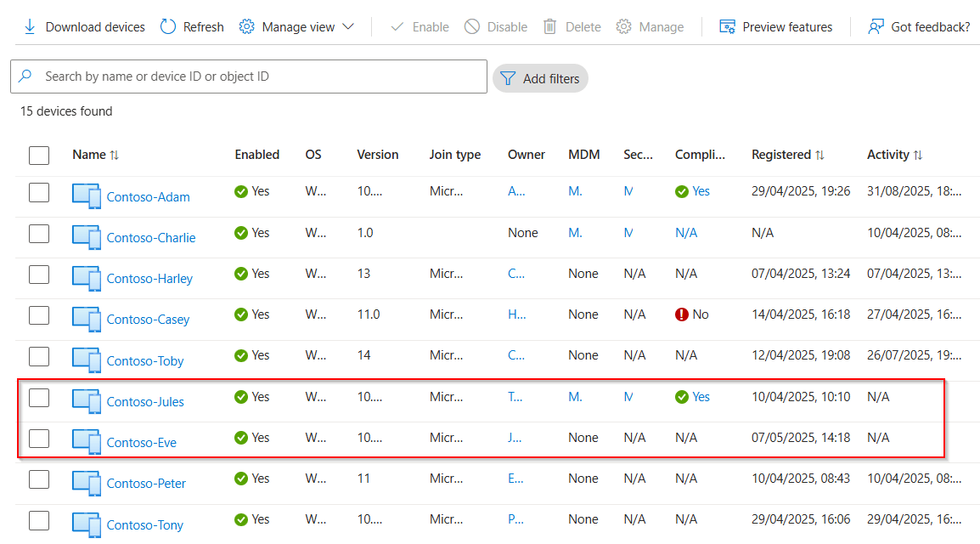Check the select-all devices checkbox
This screenshot has height=544, width=980.
(38, 156)
